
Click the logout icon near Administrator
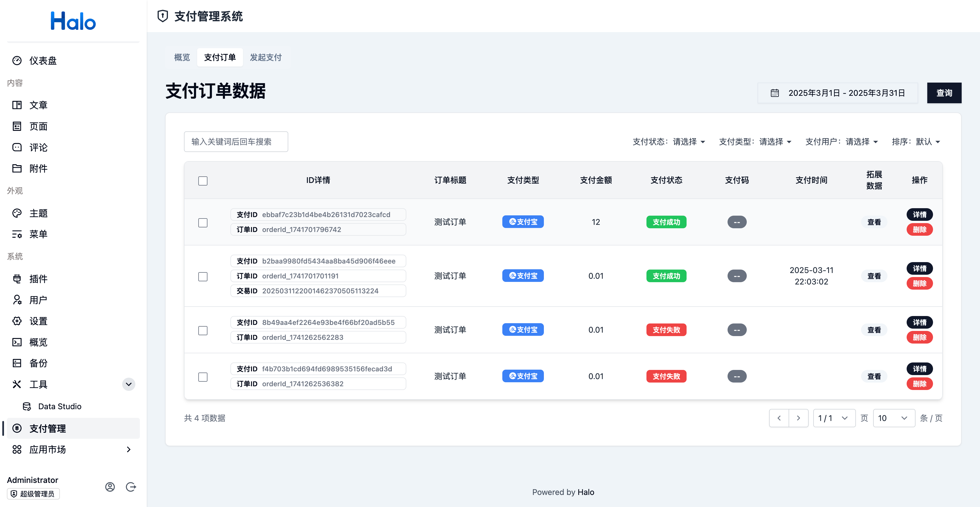[131, 486]
